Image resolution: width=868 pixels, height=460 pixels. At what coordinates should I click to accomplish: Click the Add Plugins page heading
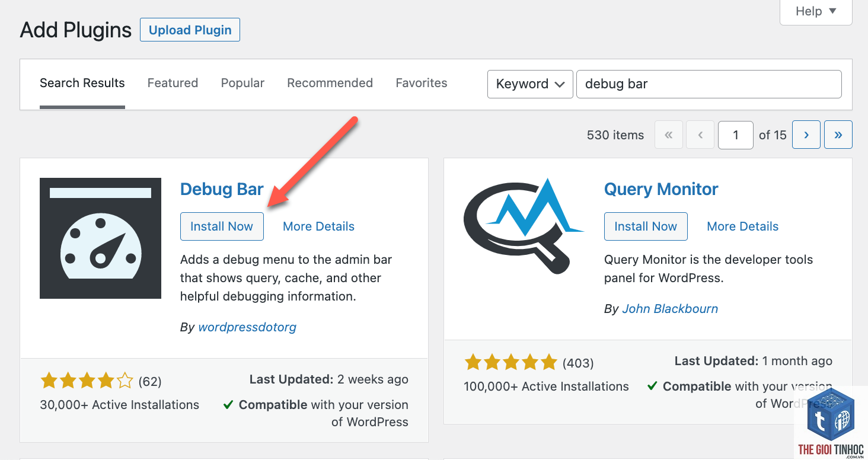(x=76, y=30)
